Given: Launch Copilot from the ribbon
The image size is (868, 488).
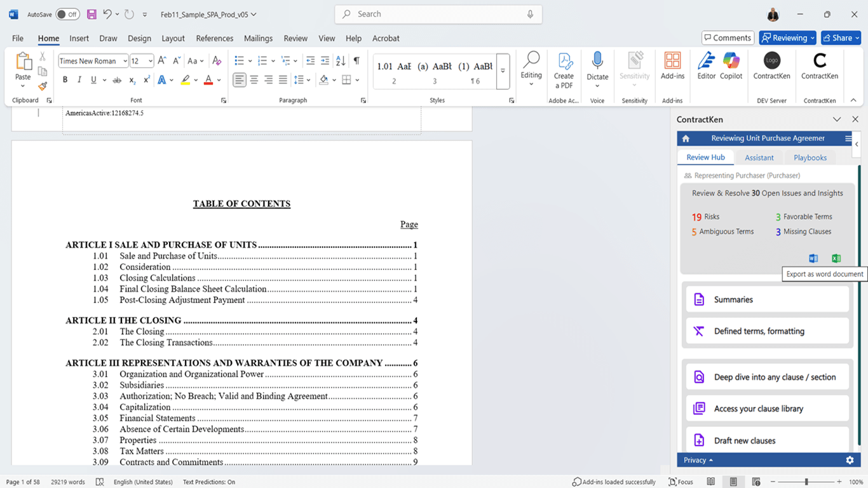Looking at the screenshot, I should coord(731,66).
